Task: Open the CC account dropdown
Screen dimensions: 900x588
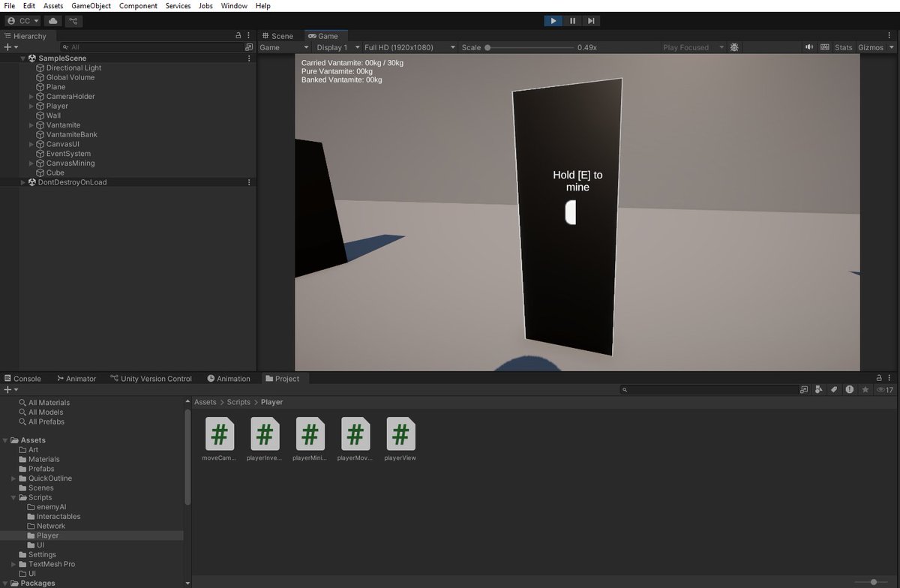Action: pyautogui.click(x=22, y=21)
